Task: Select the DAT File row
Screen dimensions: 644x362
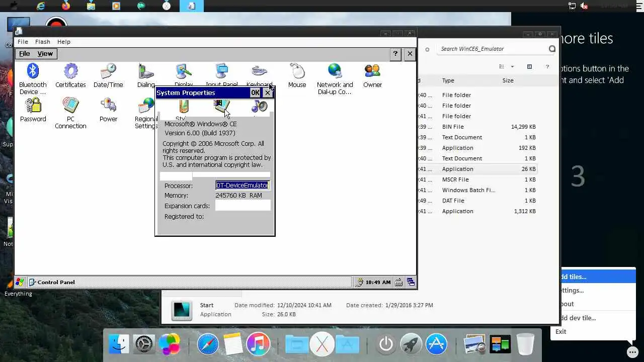Action: [477, 201]
